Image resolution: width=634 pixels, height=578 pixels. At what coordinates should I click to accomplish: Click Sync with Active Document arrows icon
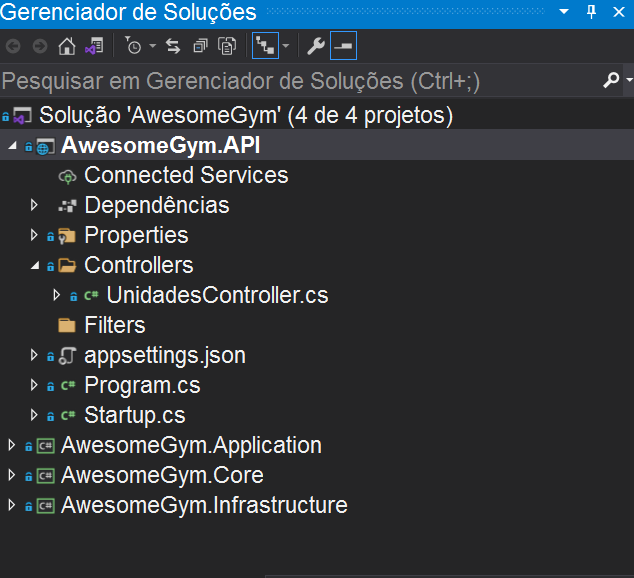[173, 46]
